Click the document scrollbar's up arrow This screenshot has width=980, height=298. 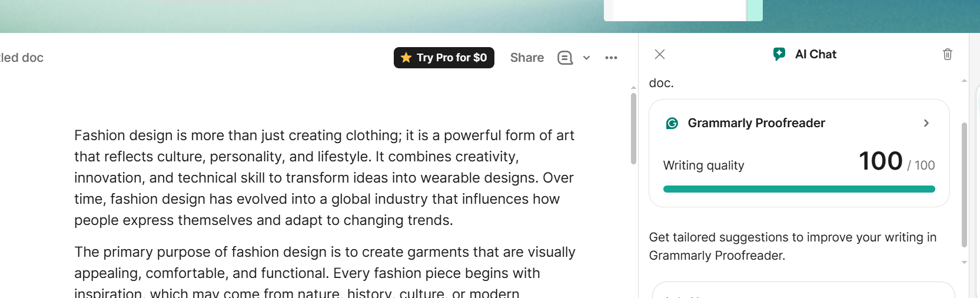point(633,88)
